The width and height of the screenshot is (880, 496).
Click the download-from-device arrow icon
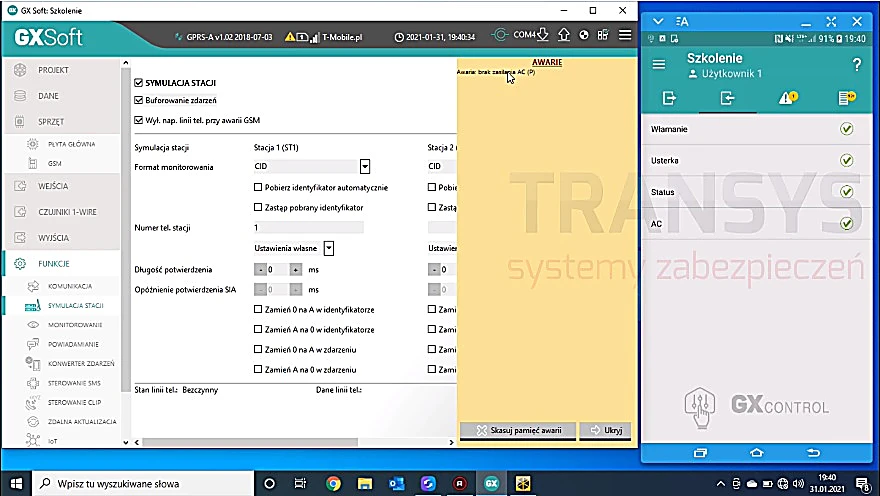tap(542, 35)
